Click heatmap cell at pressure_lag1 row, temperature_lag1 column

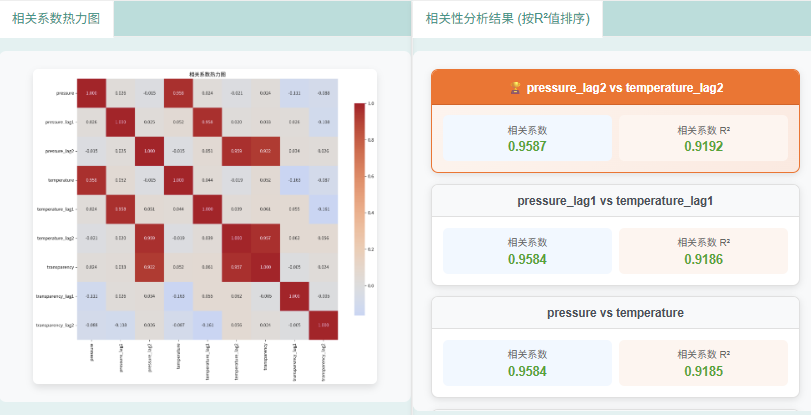(x=207, y=122)
